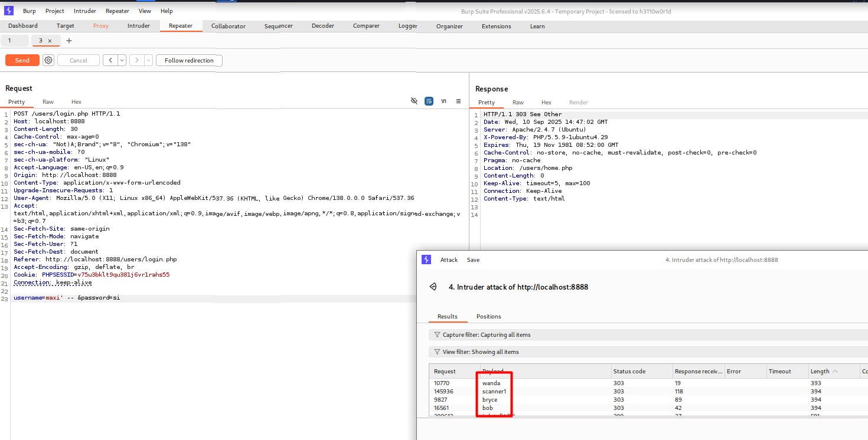Switch to the Logger tab
The height and width of the screenshot is (440, 868).
tap(408, 26)
